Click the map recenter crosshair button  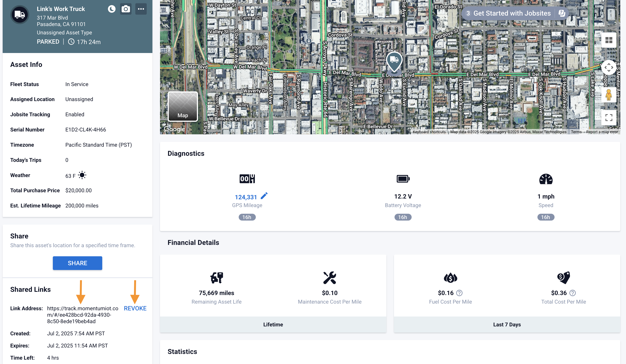click(x=609, y=67)
